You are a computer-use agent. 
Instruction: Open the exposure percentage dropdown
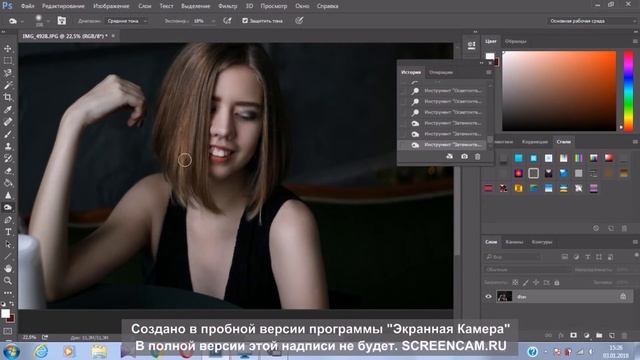pos(213,21)
